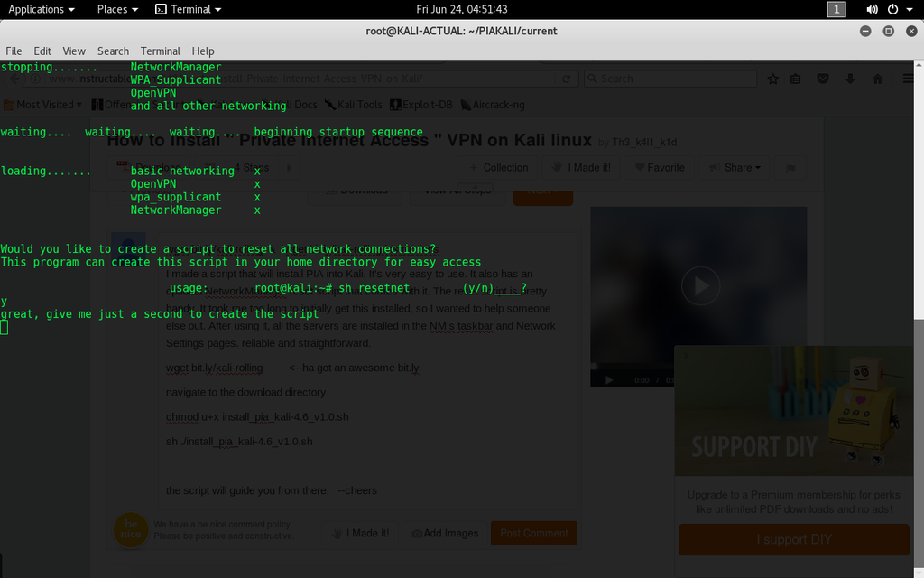Image resolution: width=924 pixels, height=578 pixels.
Task: Open the terminal File menu
Action: [x=14, y=51]
